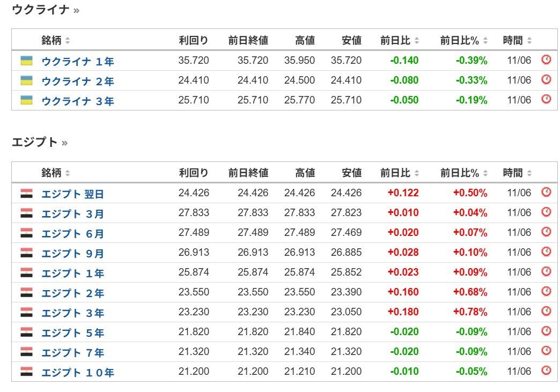This screenshot has width=560, height=392.
Task: Open the ウクライナ 1年 bond link
Action: pyautogui.click(x=78, y=61)
